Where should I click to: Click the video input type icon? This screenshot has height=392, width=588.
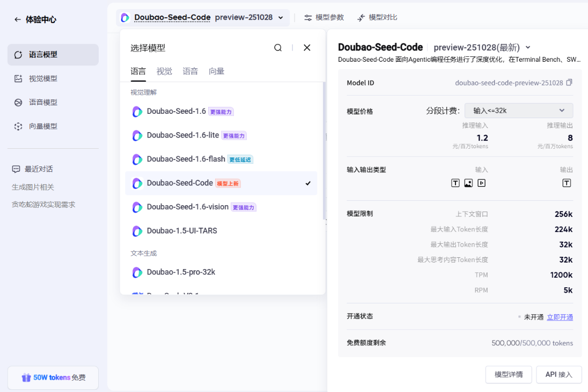[x=481, y=183]
